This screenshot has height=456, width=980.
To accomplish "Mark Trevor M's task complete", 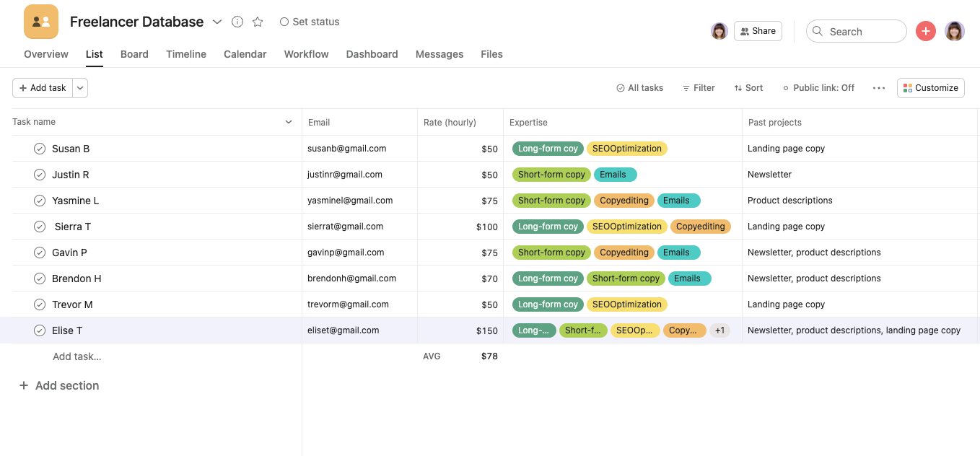I will coord(40,304).
